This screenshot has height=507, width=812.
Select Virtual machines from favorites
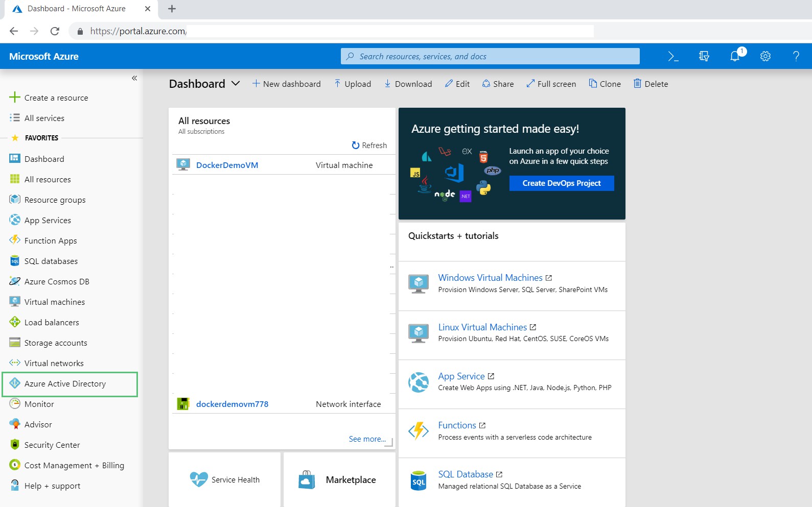click(x=54, y=302)
